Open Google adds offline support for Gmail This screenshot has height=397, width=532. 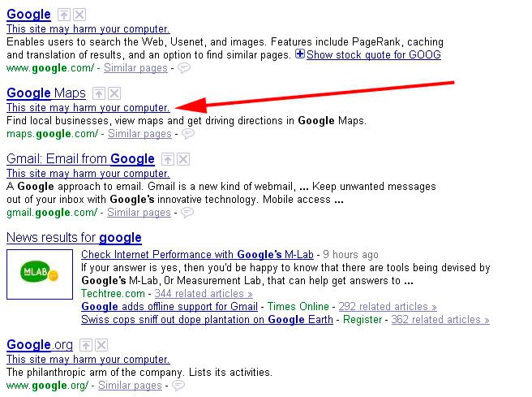tap(169, 307)
